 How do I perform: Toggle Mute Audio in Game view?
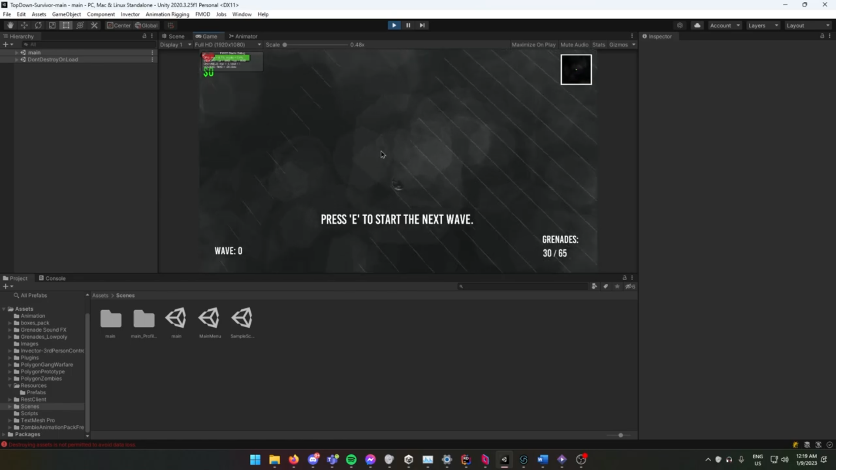(x=574, y=44)
